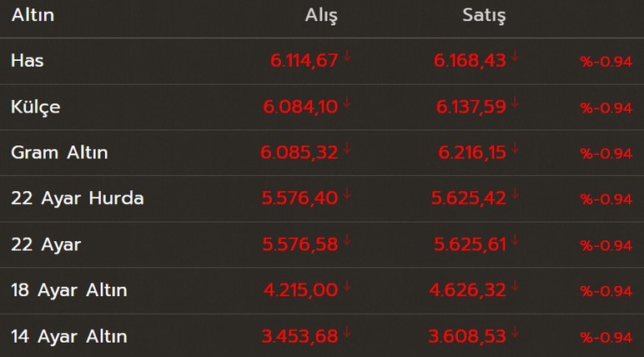The width and height of the screenshot is (644, 357).
Task: Click the down arrow next to 22 Ayar Hurda alış
Action: point(347,194)
